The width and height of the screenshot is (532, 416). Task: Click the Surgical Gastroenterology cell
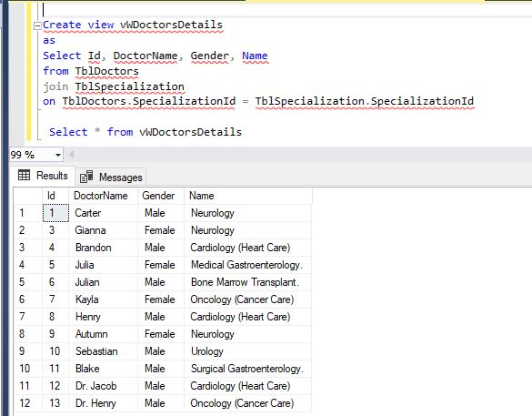[247, 369]
